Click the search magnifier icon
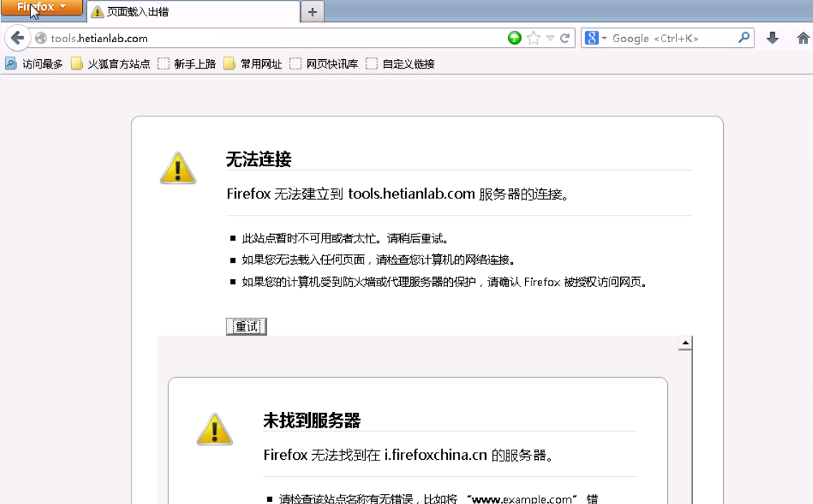Image resolution: width=813 pixels, height=504 pixels. tap(744, 37)
